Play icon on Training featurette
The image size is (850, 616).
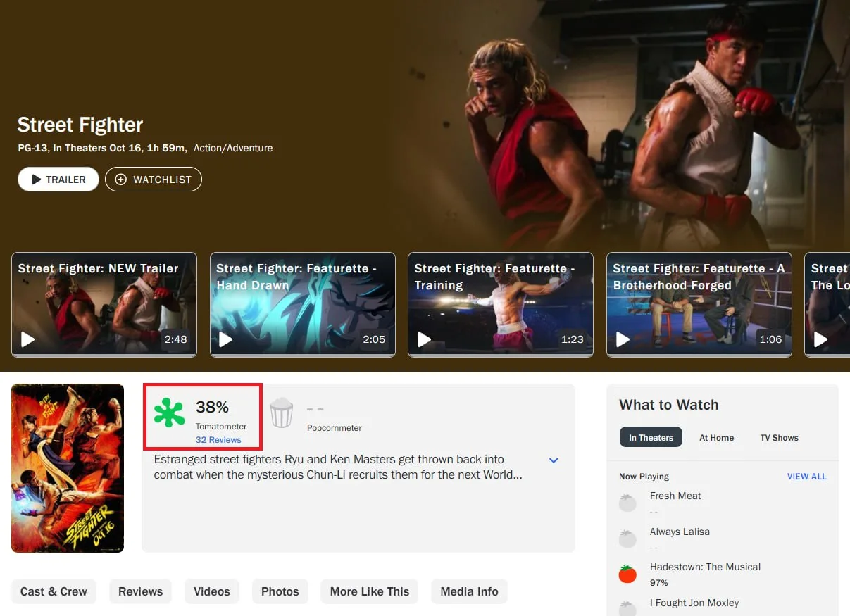425,340
